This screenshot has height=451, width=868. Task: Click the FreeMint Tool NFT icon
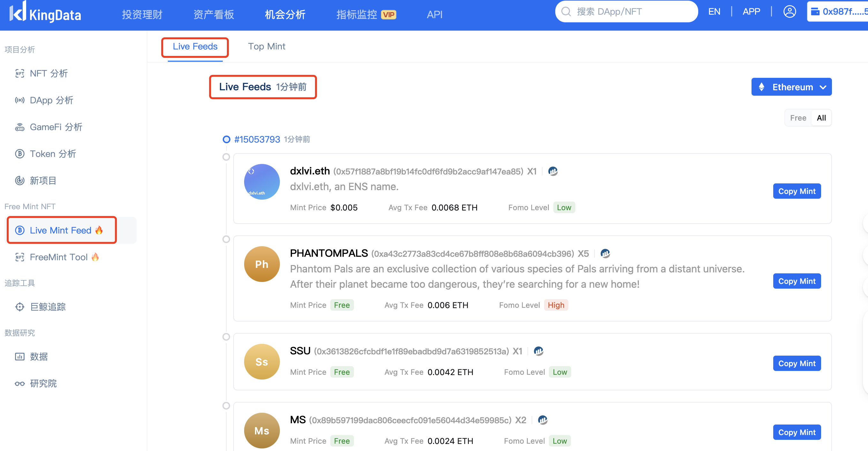point(19,257)
